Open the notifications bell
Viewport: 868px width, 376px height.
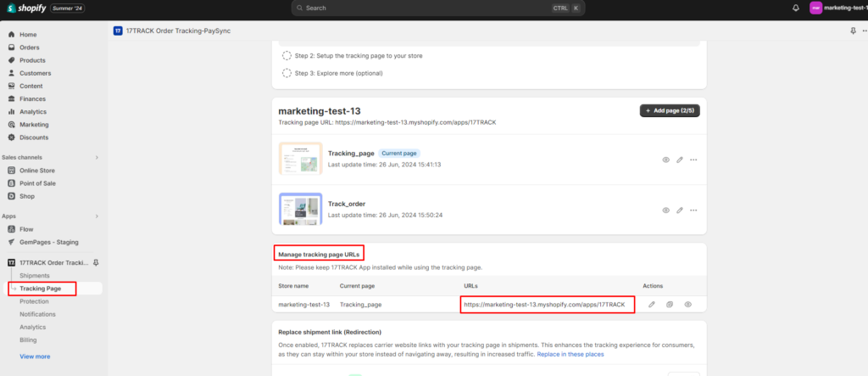795,8
